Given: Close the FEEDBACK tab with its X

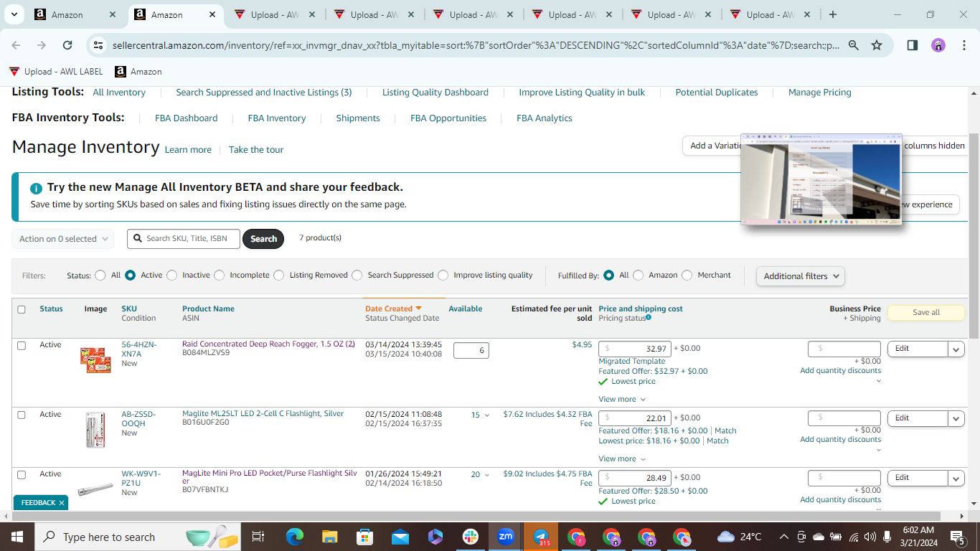Looking at the screenshot, I should coord(62,503).
